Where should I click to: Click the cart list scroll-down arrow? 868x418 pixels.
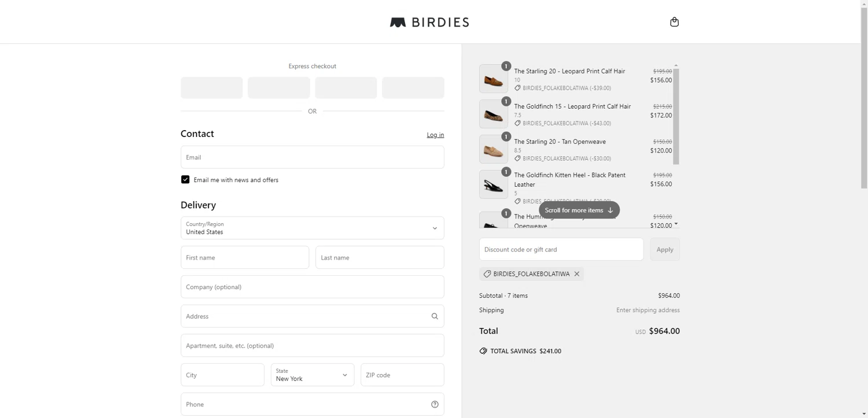676,224
